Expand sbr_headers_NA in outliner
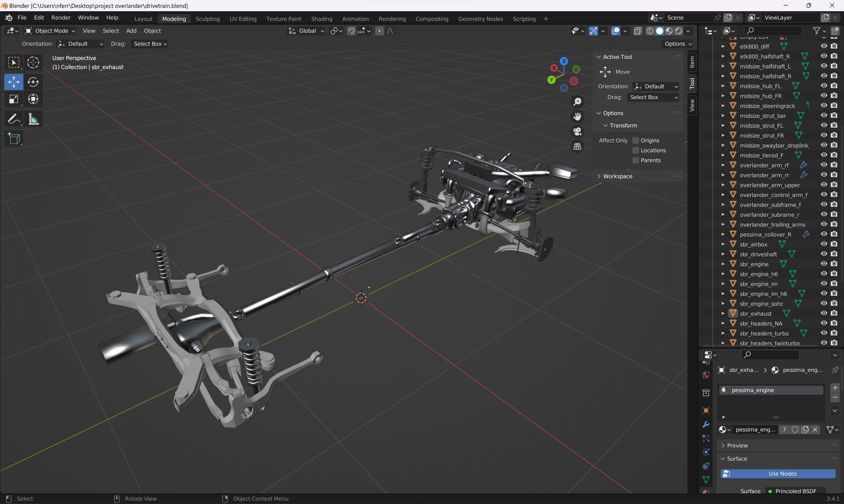Screen dimensions: 844x504 coord(723,324)
